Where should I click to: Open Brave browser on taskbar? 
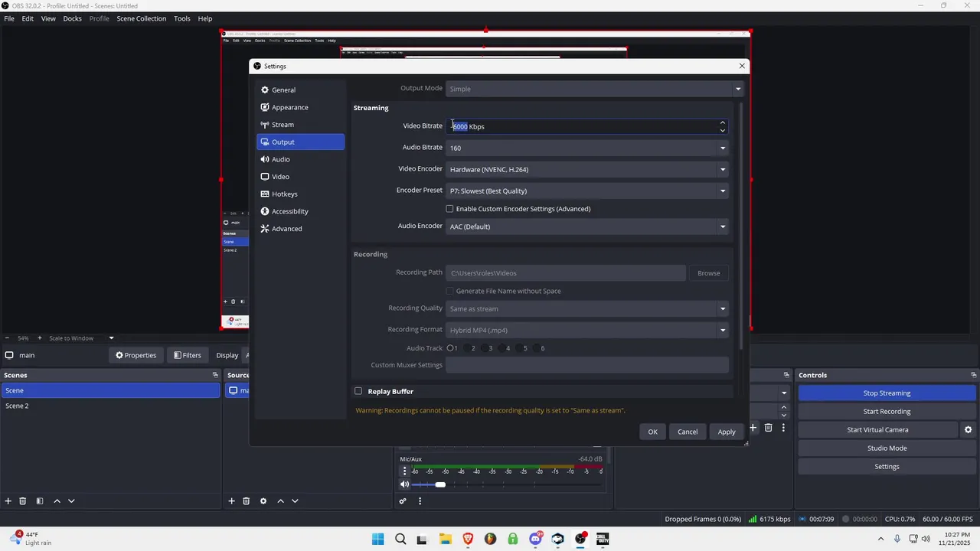[x=468, y=539]
